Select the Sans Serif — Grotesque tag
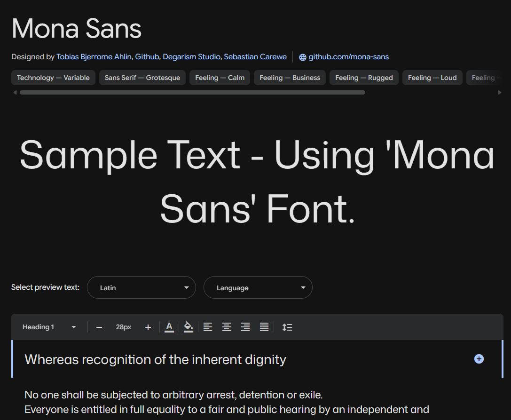 point(142,78)
